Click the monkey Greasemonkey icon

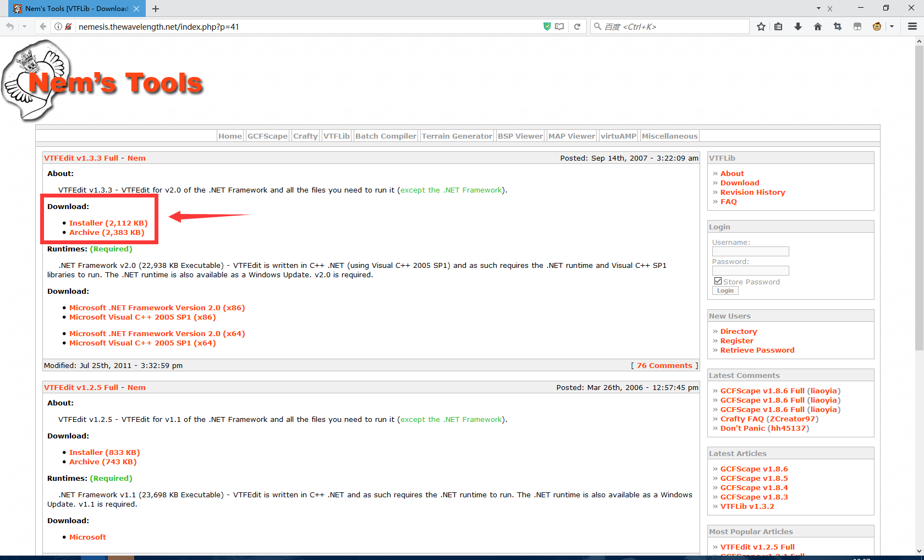(877, 26)
